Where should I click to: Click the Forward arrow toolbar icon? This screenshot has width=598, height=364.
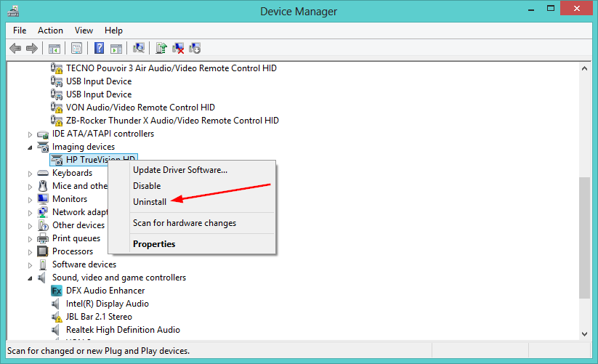pyautogui.click(x=32, y=49)
